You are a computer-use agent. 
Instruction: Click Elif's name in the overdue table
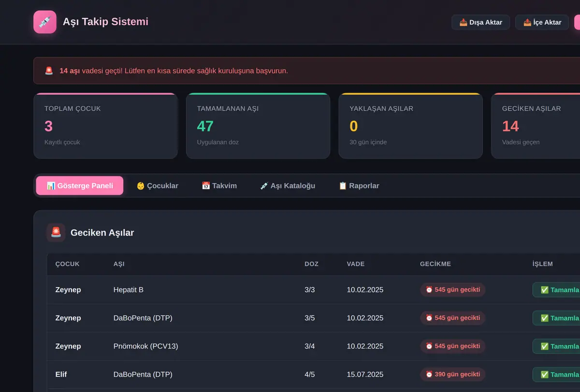coord(61,375)
